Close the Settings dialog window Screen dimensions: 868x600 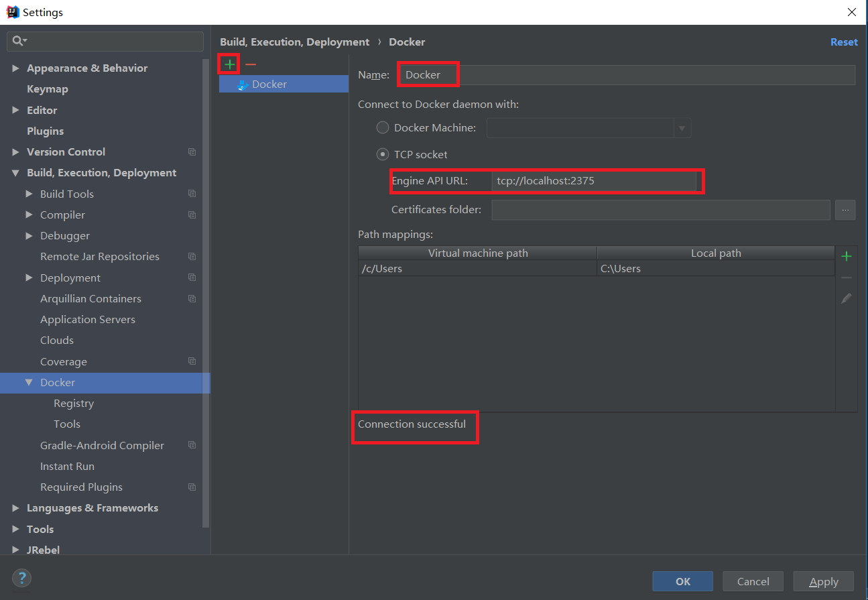[852, 12]
